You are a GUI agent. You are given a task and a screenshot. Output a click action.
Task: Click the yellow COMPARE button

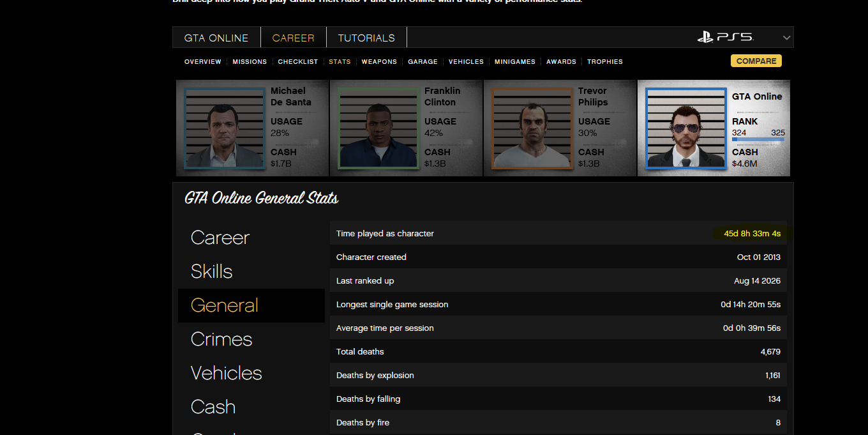click(756, 61)
